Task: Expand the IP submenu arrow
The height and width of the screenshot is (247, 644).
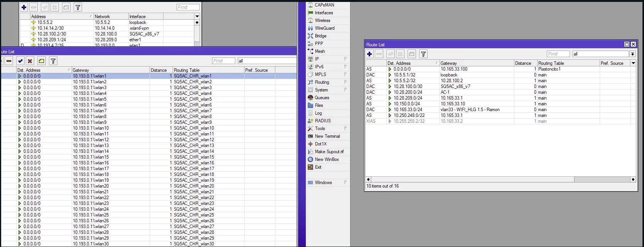Action: pos(346,59)
